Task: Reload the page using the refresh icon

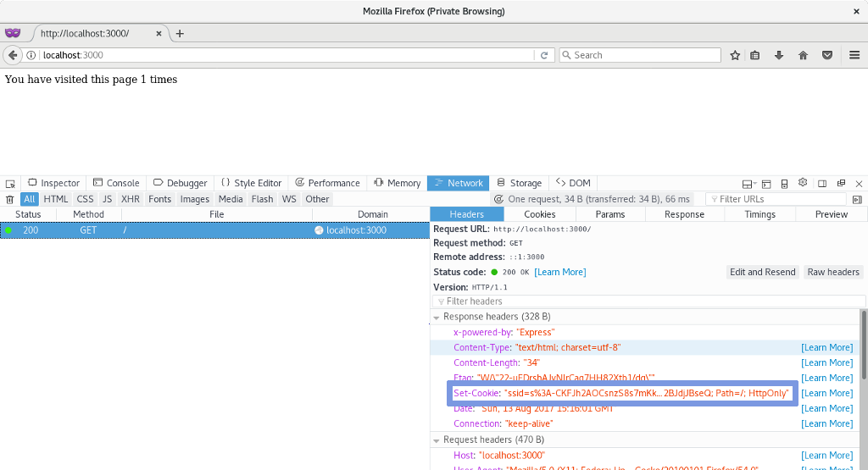Action: tap(544, 55)
